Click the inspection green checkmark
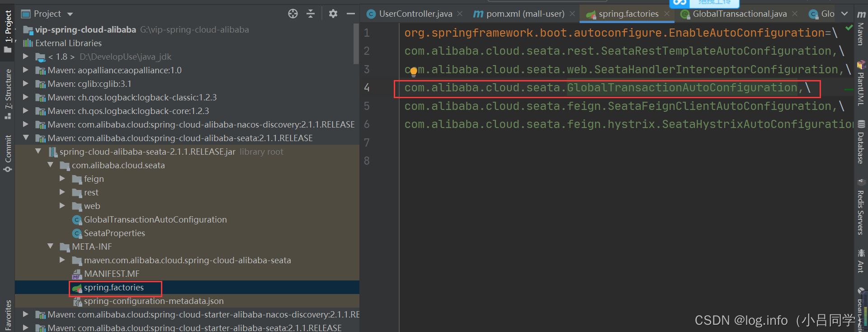Screen dimensions: 868x332 pyautogui.click(x=849, y=28)
